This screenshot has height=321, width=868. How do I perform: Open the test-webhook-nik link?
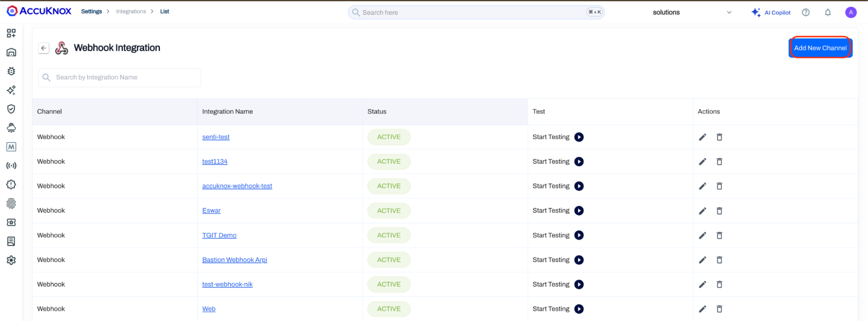click(228, 285)
